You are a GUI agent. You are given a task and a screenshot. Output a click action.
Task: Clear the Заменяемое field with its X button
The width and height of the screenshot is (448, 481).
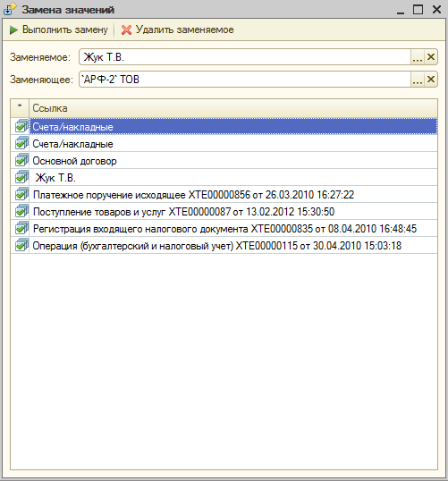(x=431, y=57)
